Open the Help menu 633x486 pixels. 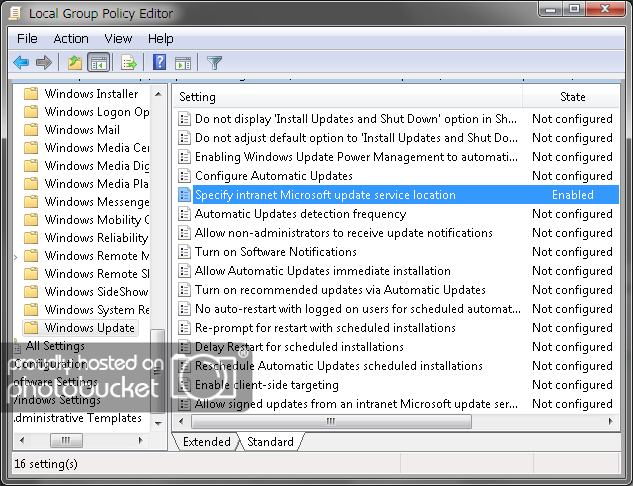pyautogui.click(x=160, y=39)
